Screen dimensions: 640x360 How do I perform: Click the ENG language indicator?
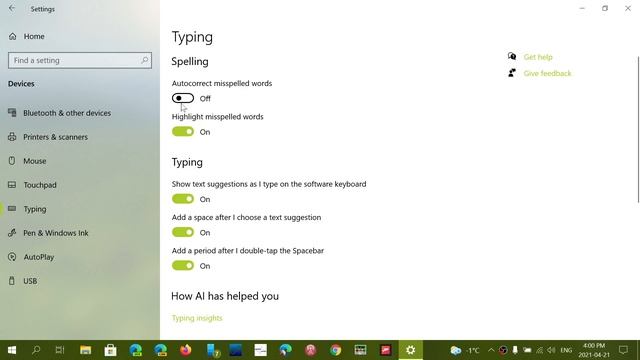(566, 351)
